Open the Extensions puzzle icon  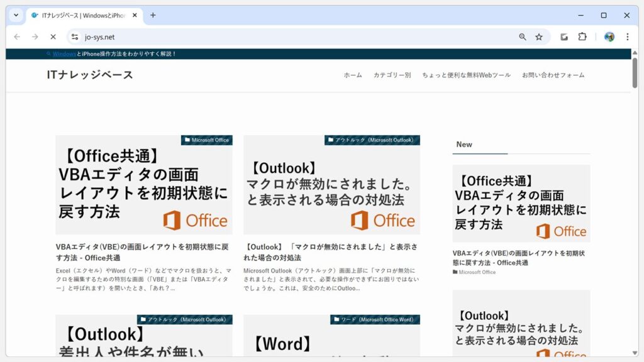582,37
